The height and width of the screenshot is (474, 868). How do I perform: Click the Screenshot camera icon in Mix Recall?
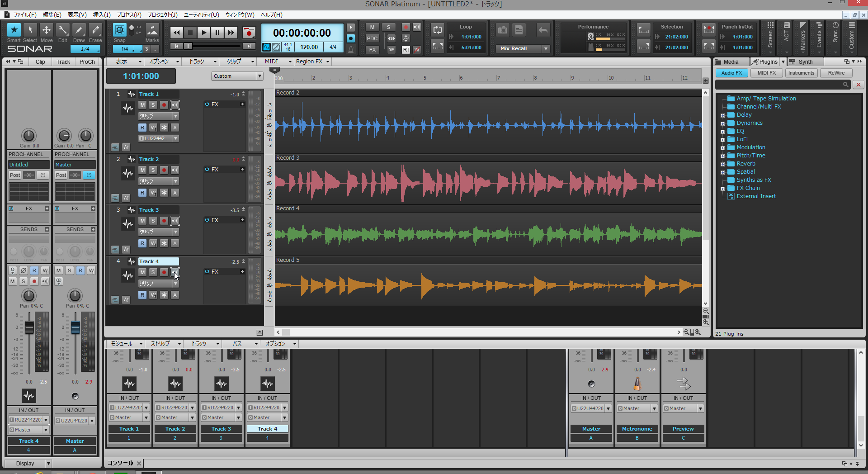pos(503,30)
